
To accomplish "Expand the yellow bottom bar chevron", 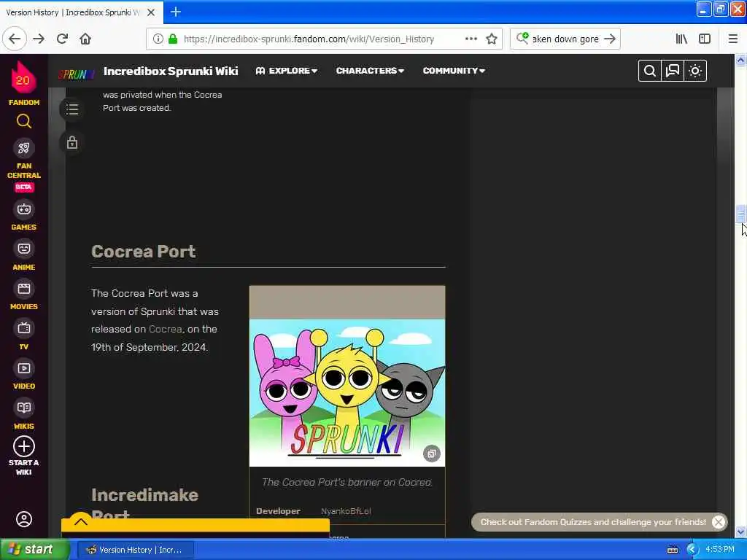I will pyautogui.click(x=81, y=521).
